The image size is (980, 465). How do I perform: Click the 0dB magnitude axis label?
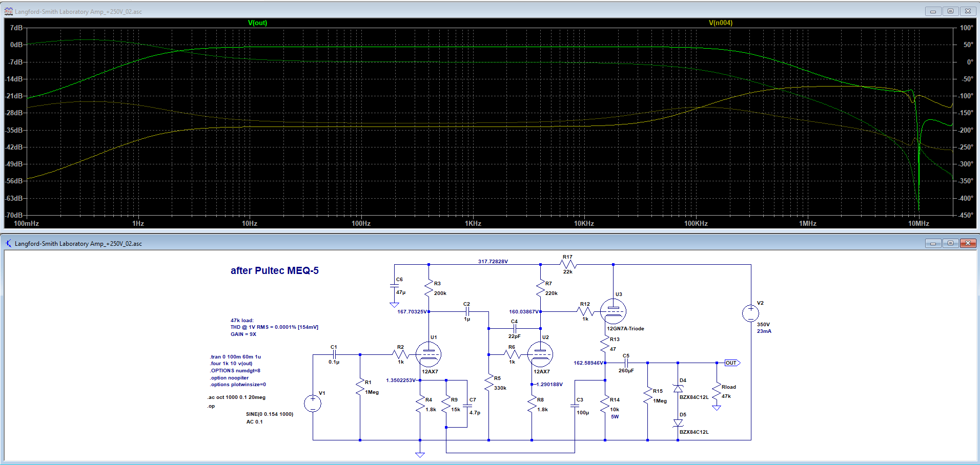coord(16,45)
